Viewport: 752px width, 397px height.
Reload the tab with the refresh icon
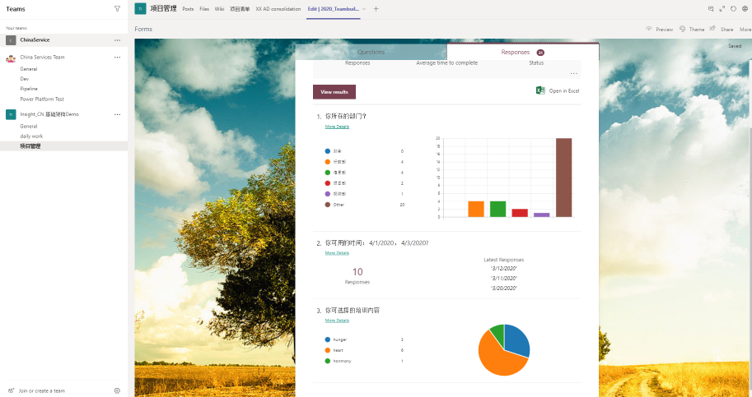733,9
